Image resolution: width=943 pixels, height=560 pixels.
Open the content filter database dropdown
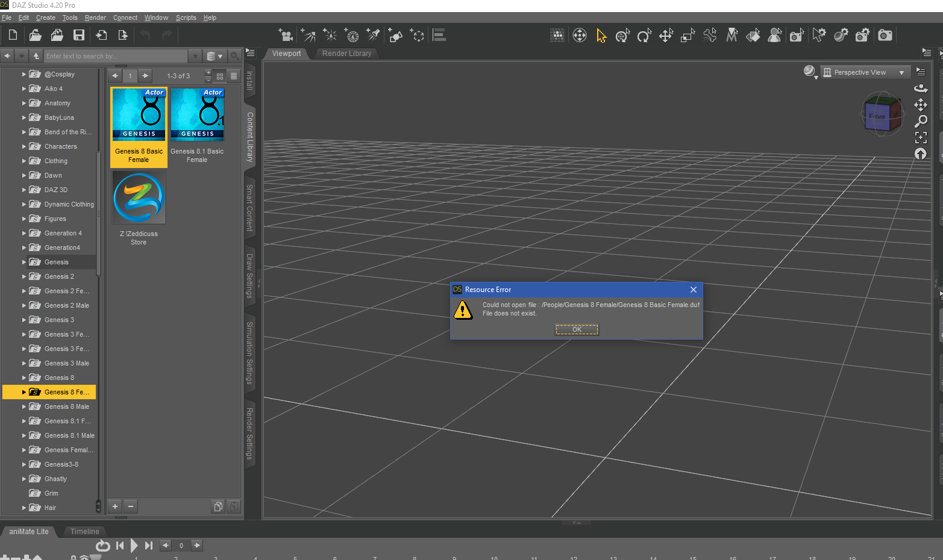click(215, 56)
